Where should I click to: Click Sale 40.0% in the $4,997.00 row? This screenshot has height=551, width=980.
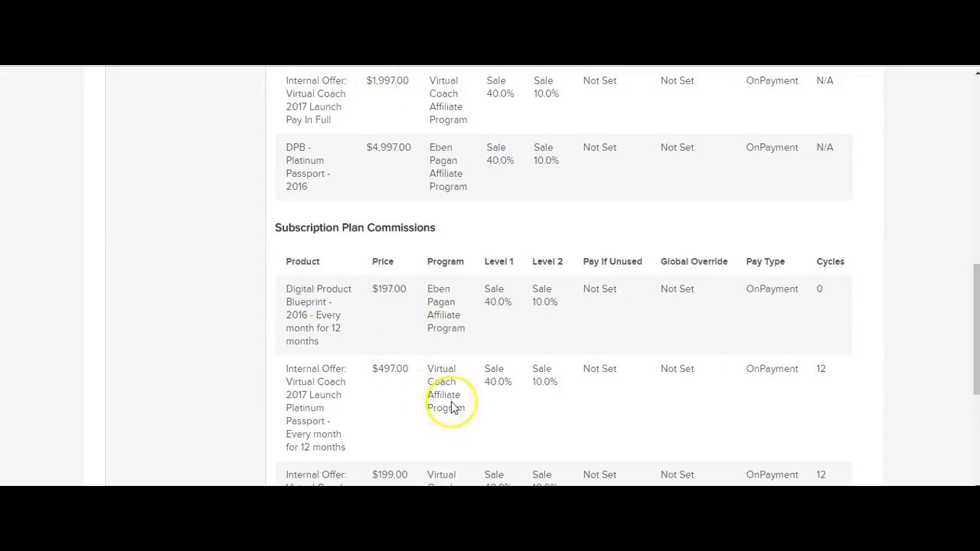(500, 154)
